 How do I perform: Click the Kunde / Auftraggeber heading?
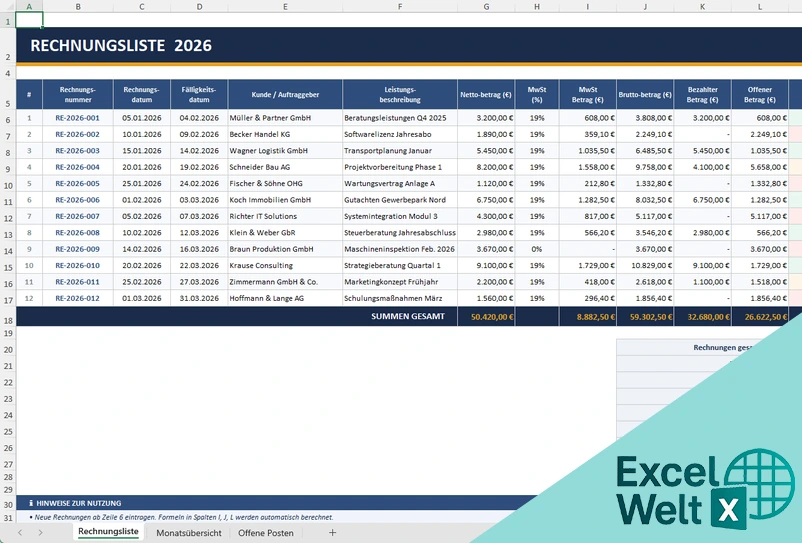[x=285, y=95]
